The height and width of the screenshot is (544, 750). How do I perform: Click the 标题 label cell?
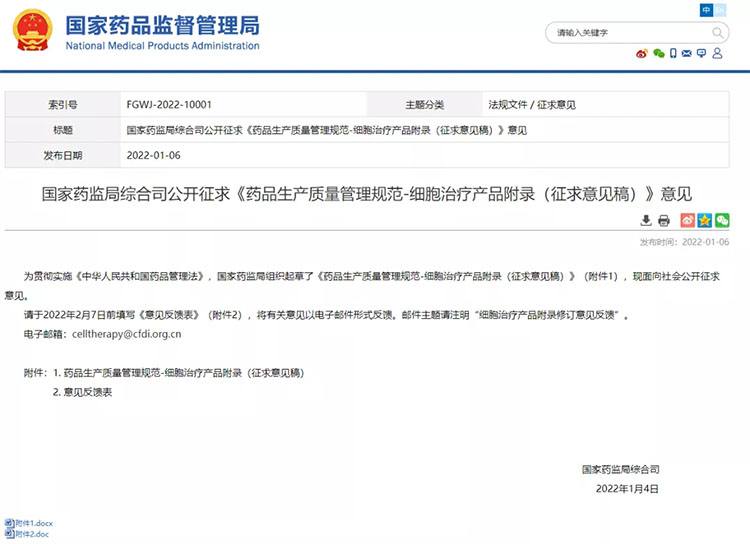63,130
